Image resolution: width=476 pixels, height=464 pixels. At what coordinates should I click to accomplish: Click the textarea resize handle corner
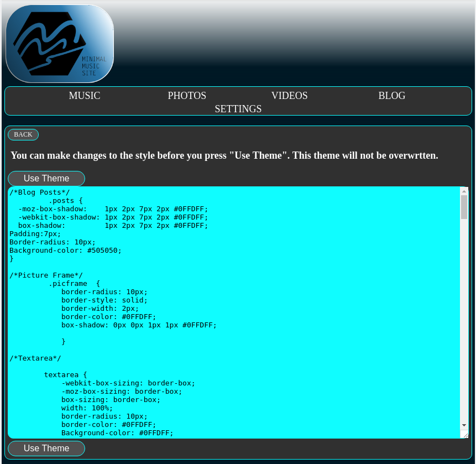coord(465,435)
